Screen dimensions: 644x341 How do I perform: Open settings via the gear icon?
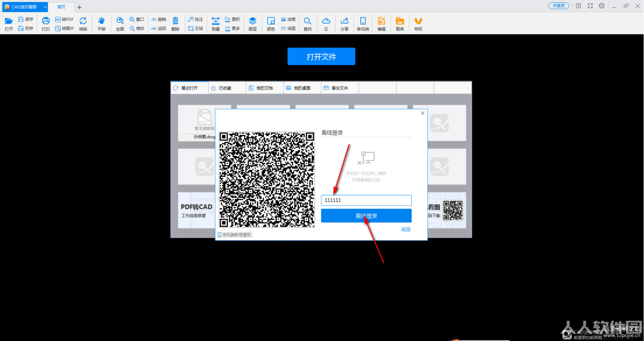pyautogui.click(x=602, y=6)
